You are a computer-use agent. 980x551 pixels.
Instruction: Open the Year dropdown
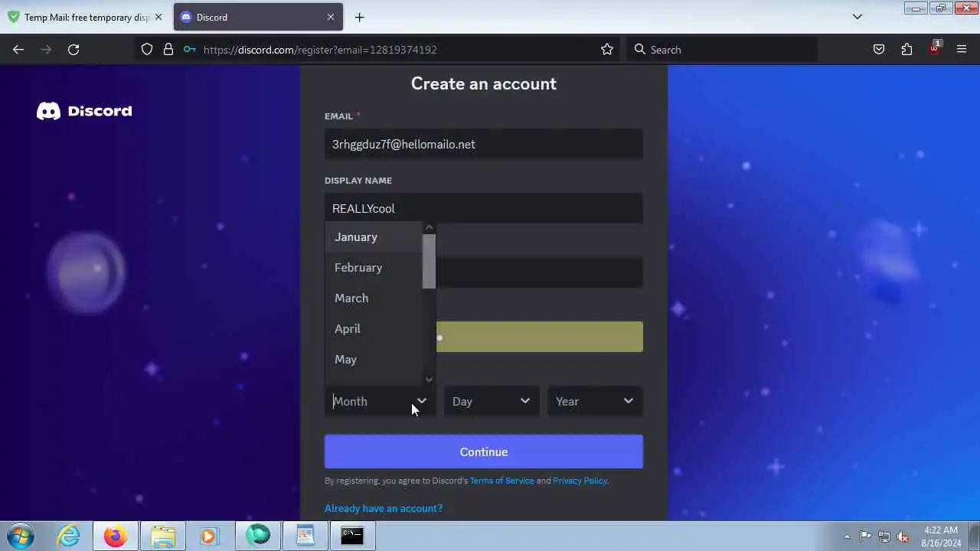pos(595,401)
